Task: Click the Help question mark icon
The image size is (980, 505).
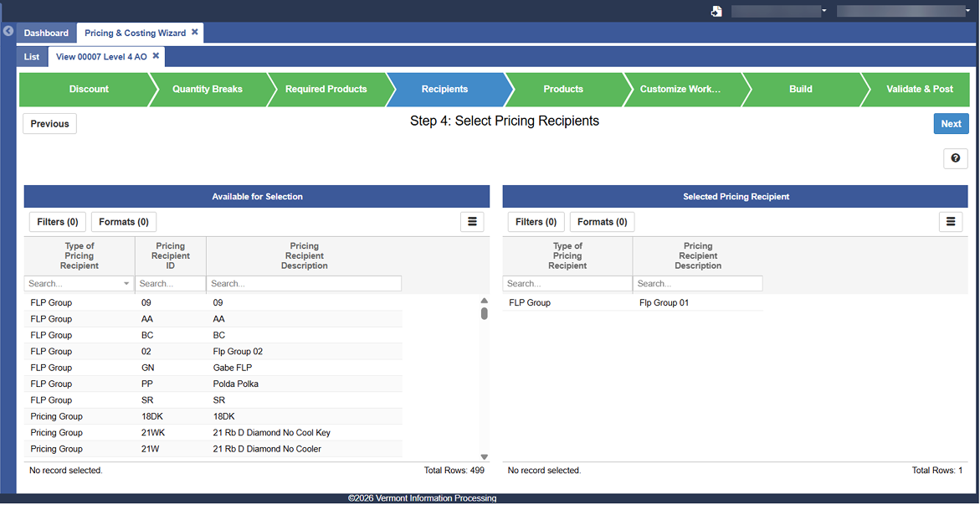Action: click(955, 158)
